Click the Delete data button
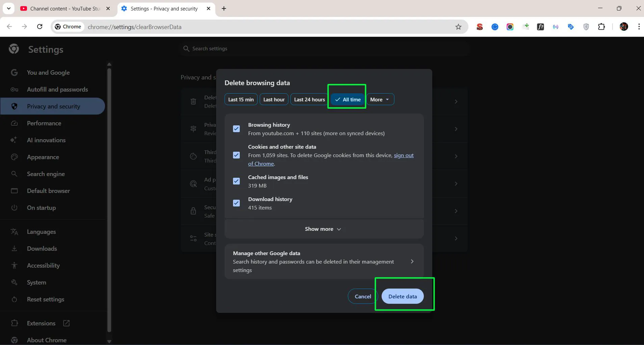 402,296
